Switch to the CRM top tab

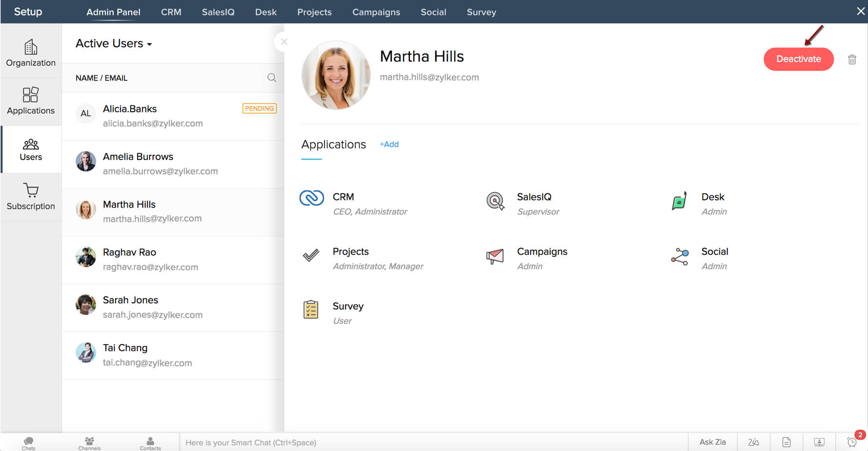point(171,12)
